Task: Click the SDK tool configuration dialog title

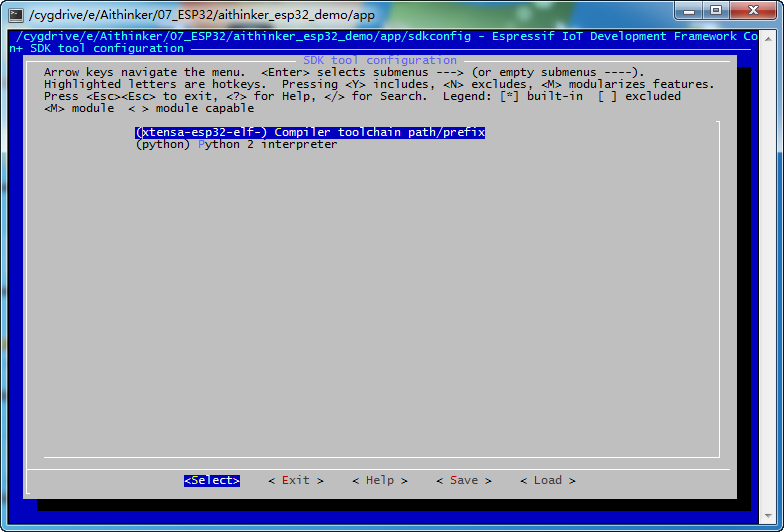Action: [x=380, y=60]
